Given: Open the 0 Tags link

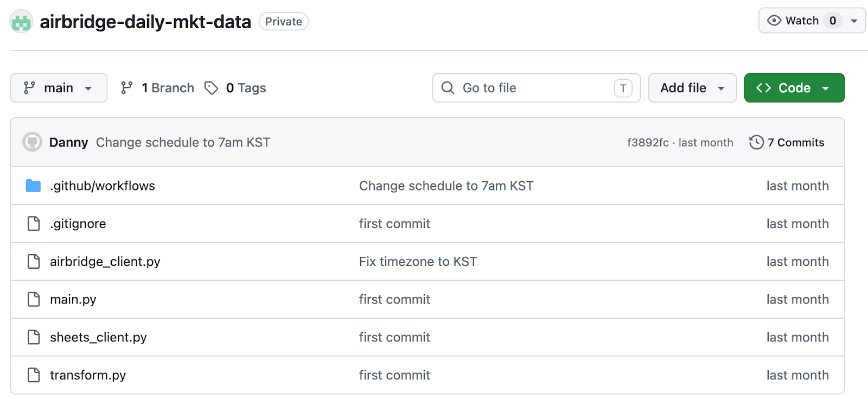Looking at the screenshot, I should tap(246, 88).
